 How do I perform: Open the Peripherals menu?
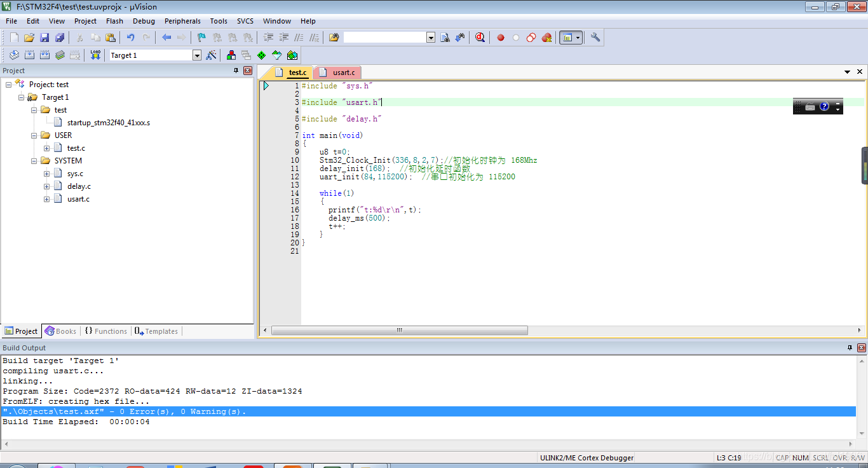click(x=182, y=21)
